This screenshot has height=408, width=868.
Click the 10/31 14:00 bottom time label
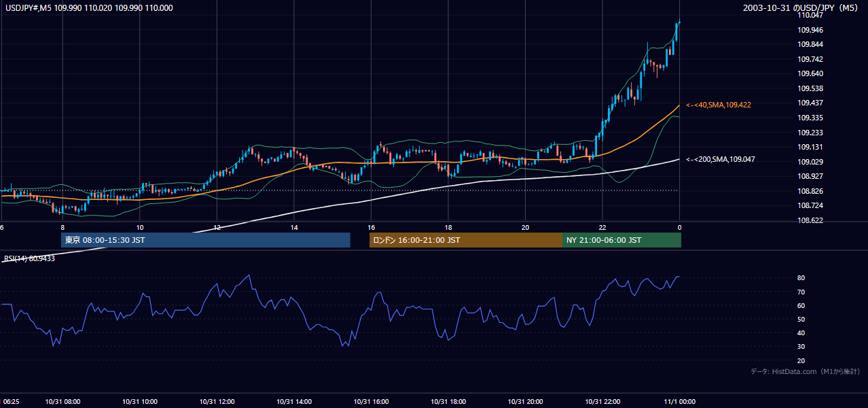pyautogui.click(x=294, y=402)
